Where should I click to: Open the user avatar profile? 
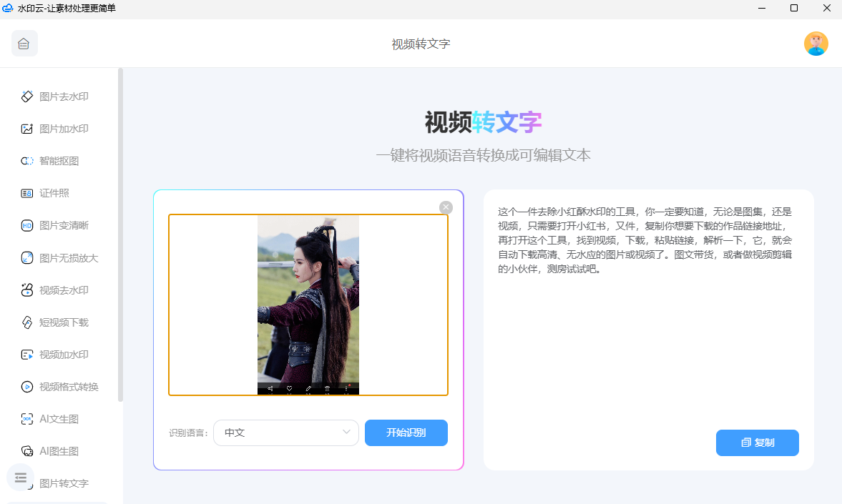pos(816,44)
